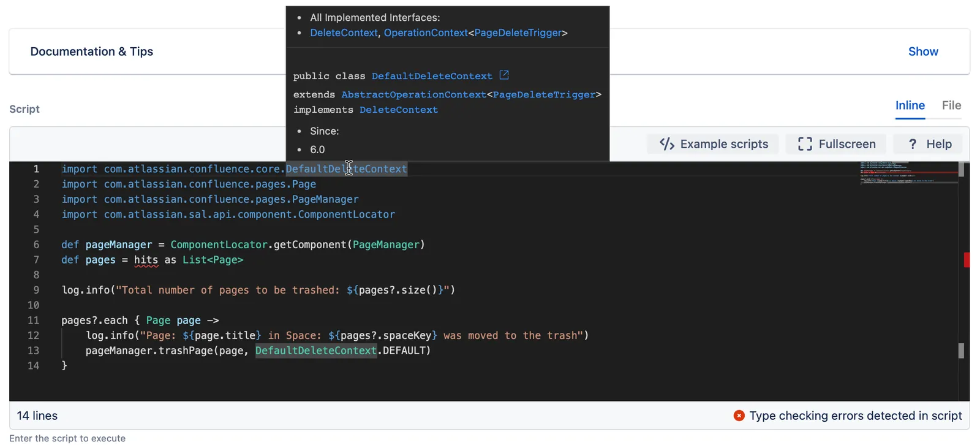The width and height of the screenshot is (980, 445).
Task: Click Type checking errors detected message
Action: point(856,416)
